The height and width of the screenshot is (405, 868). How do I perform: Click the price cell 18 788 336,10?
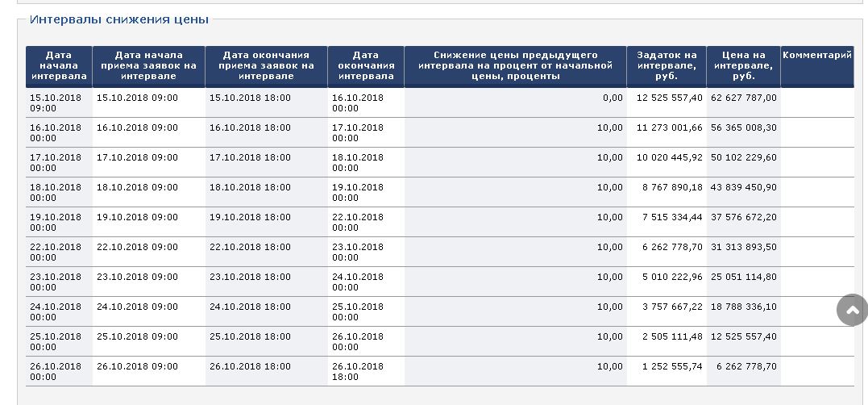coord(744,307)
